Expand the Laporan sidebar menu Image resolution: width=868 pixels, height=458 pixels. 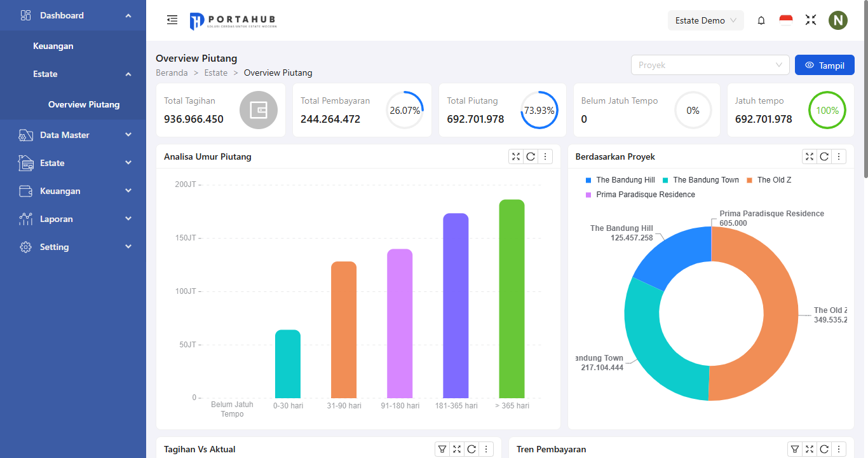73,219
